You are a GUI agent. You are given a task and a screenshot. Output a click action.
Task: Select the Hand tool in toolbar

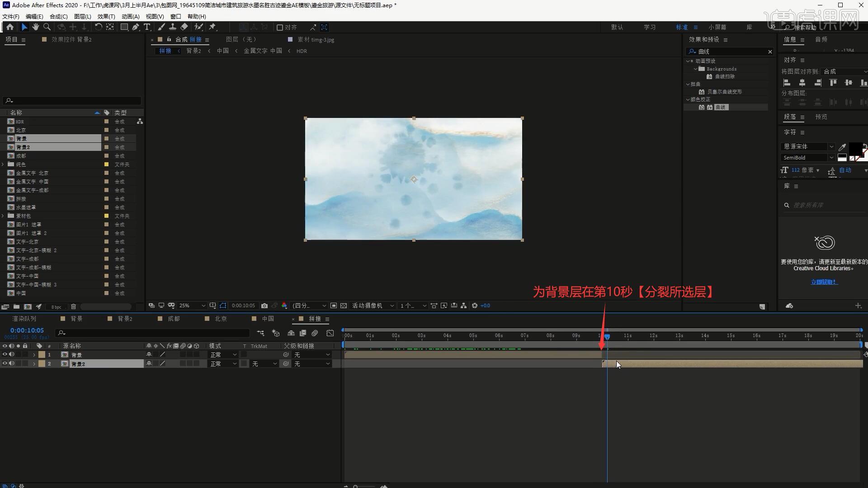(35, 27)
